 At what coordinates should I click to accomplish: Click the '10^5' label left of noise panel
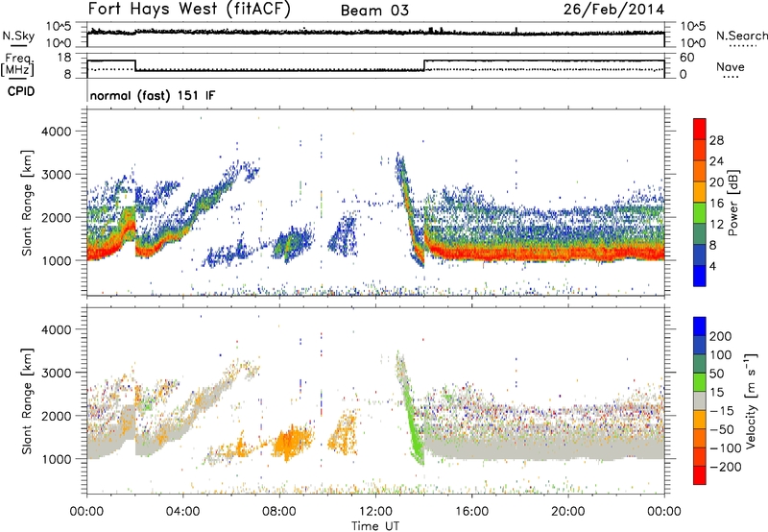click(59, 26)
